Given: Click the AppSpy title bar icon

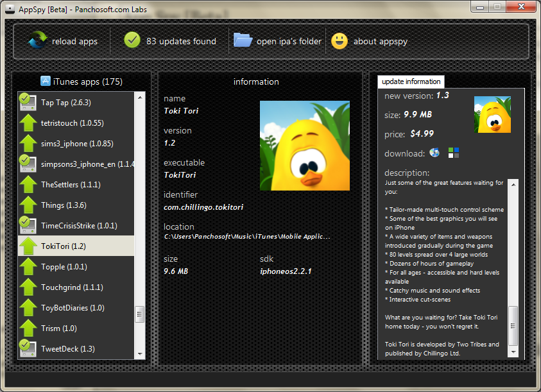Looking at the screenshot, I should [x=10, y=9].
